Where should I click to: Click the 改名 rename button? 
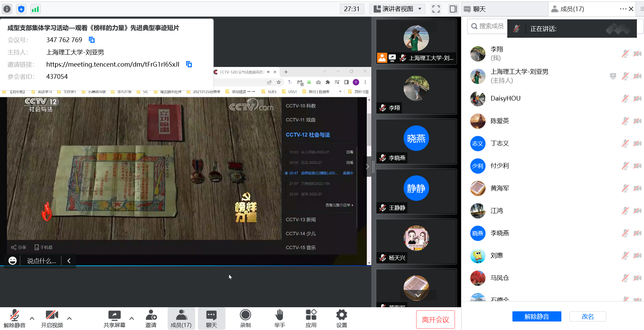point(588,316)
